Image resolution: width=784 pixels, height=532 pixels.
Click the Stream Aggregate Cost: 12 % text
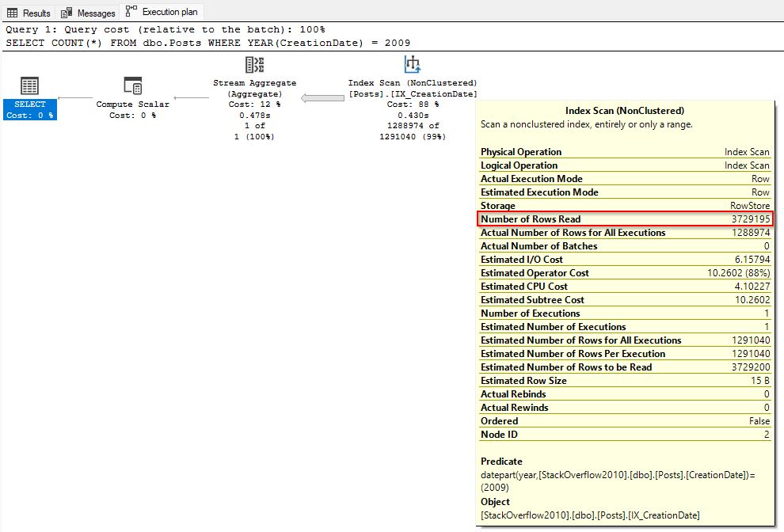254,104
